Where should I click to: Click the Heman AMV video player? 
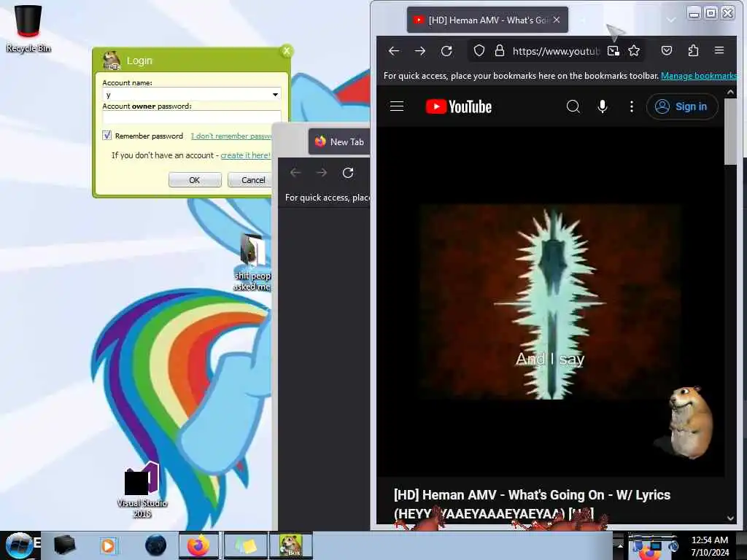tap(550, 301)
